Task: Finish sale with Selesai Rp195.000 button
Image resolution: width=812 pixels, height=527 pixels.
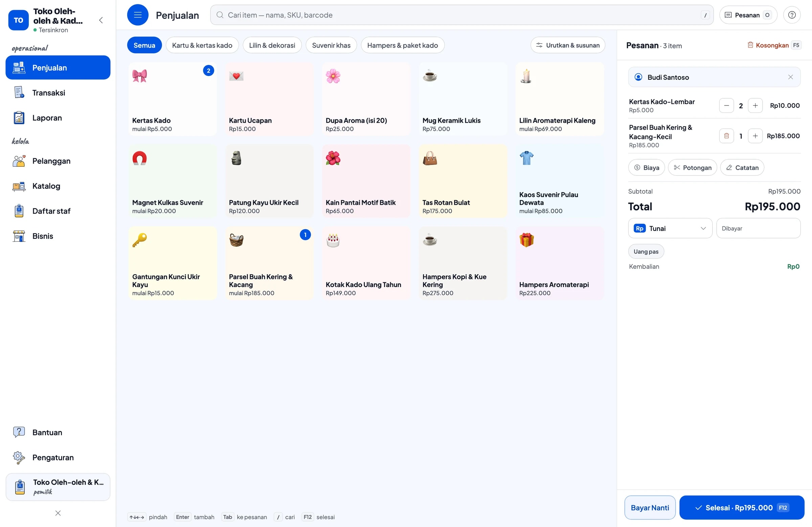Action: pyautogui.click(x=742, y=508)
